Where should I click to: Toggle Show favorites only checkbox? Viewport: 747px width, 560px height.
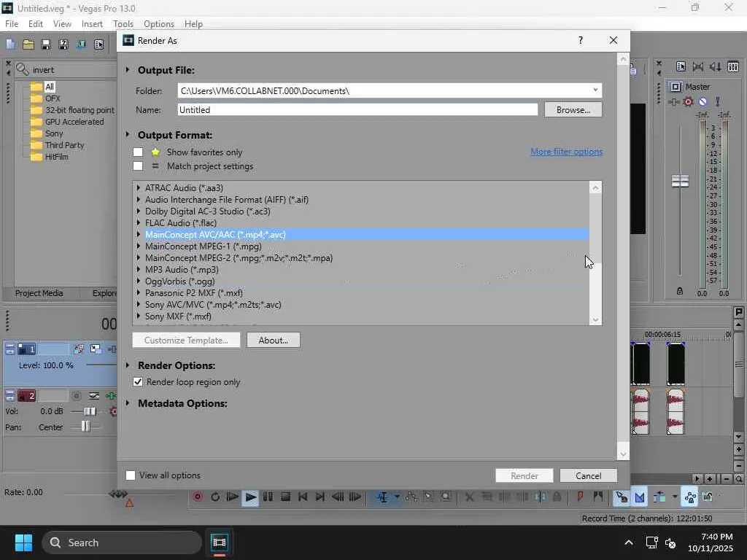tap(138, 152)
